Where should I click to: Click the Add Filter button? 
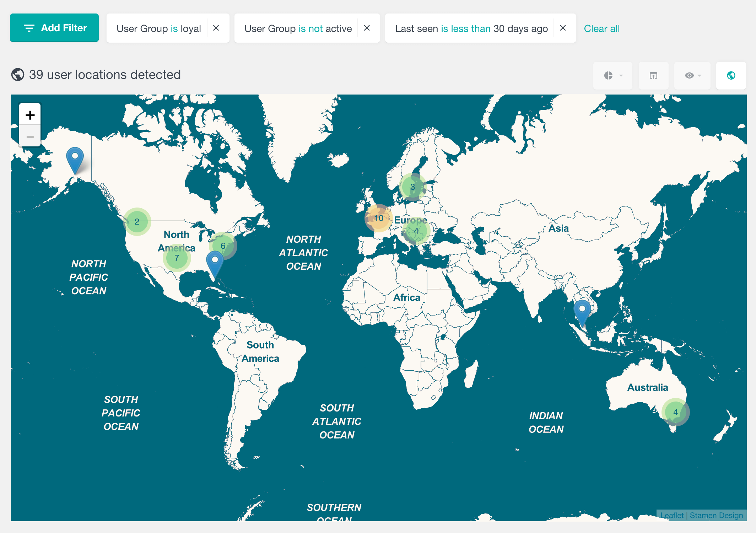point(54,28)
